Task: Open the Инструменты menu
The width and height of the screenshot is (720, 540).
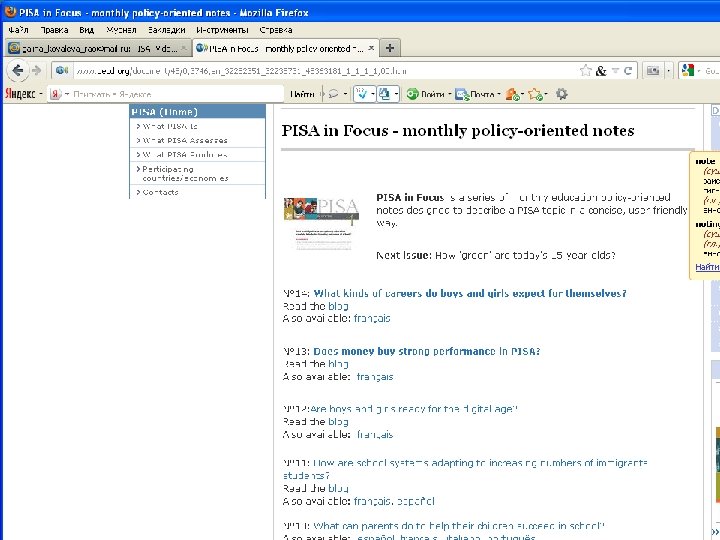Action: [222, 30]
